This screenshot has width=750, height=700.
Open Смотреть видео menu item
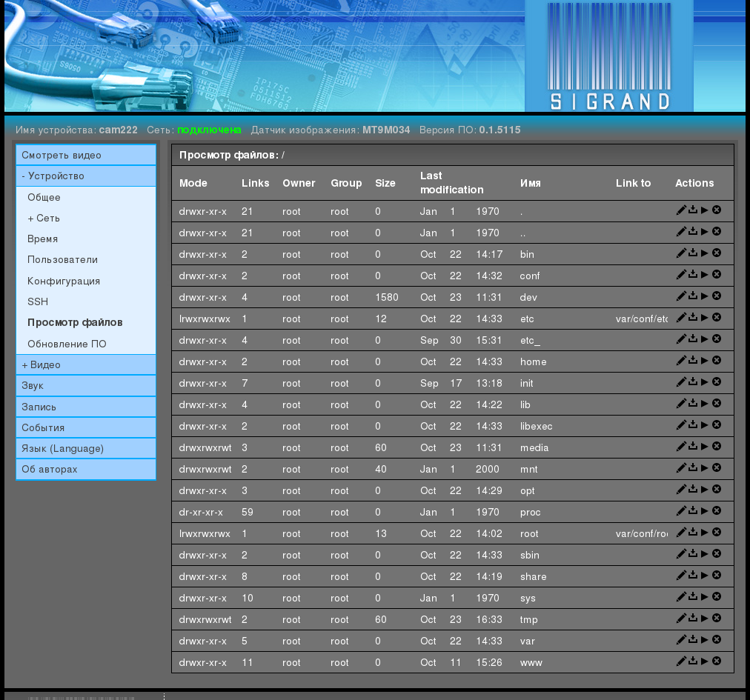pos(86,155)
